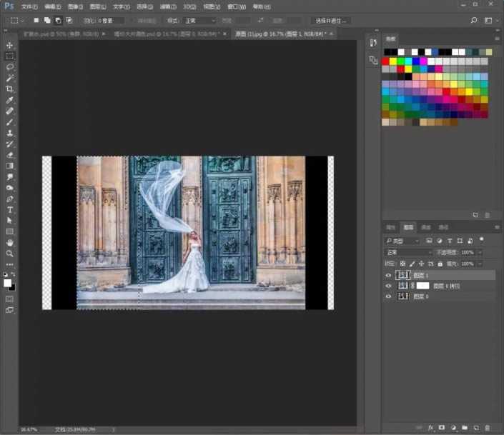
Task: Hide 图层 1 using its eye icon
Action: [x=389, y=275]
